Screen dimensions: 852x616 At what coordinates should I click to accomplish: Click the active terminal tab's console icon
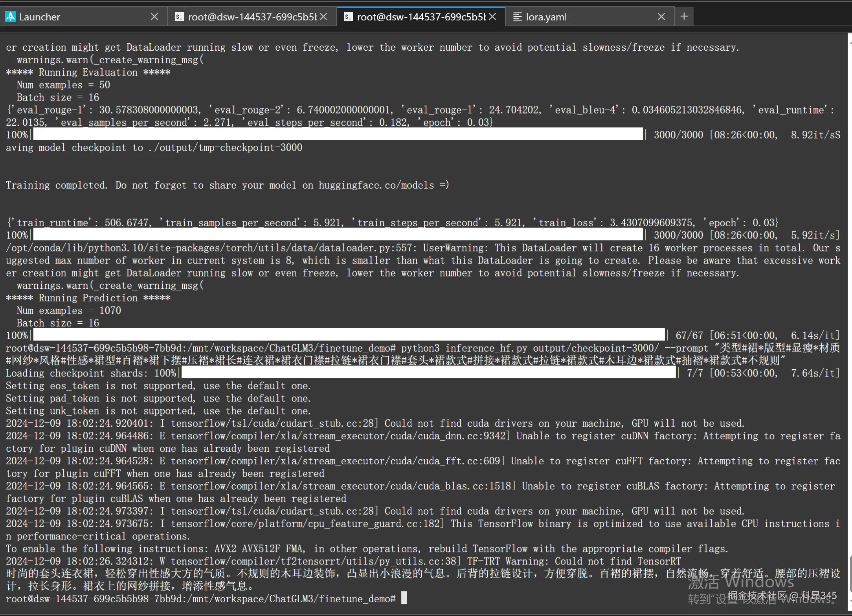pos(348,16)
